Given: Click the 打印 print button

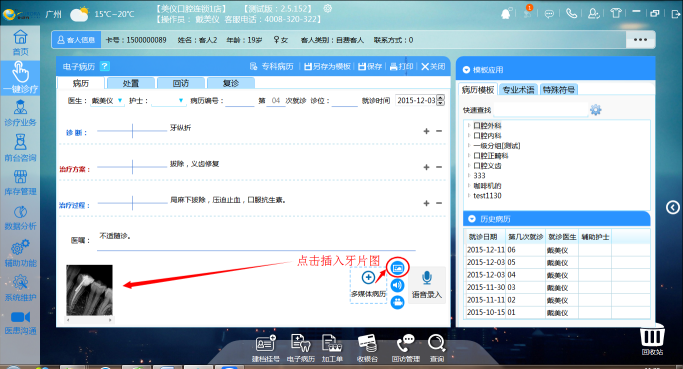Looking at the screenshot, I should [x=401, y=66].
